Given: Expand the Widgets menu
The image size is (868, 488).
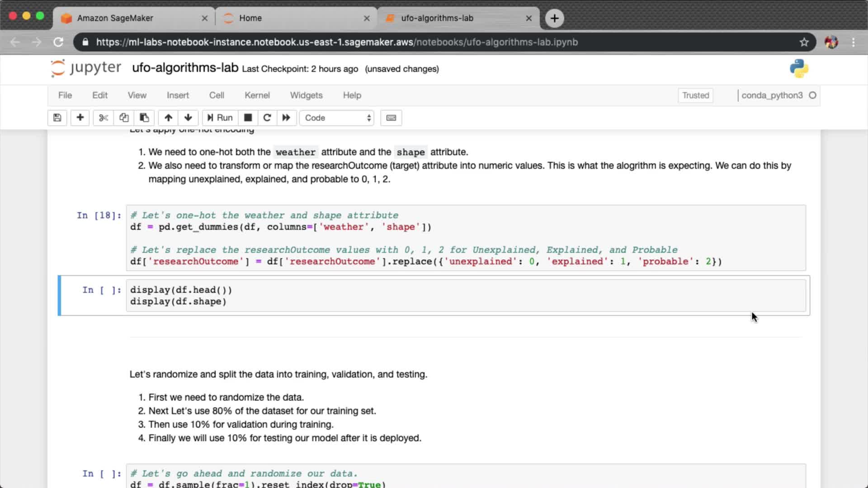Looking at the screenshot, I should [x=306, y=95].
